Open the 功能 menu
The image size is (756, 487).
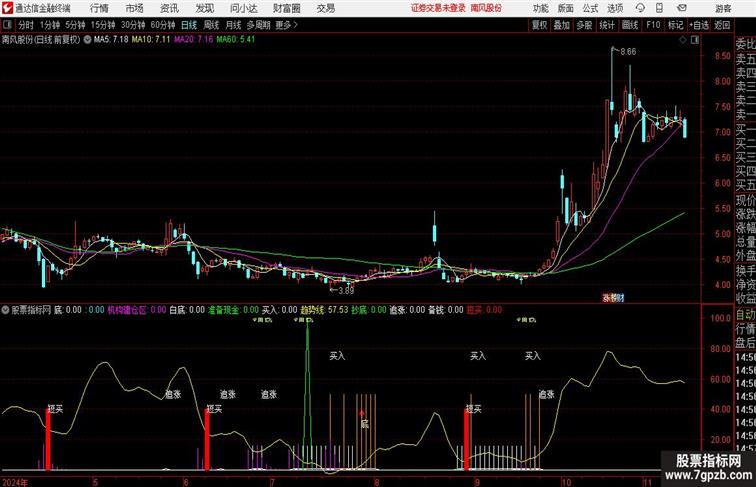(x=540, y=8)
